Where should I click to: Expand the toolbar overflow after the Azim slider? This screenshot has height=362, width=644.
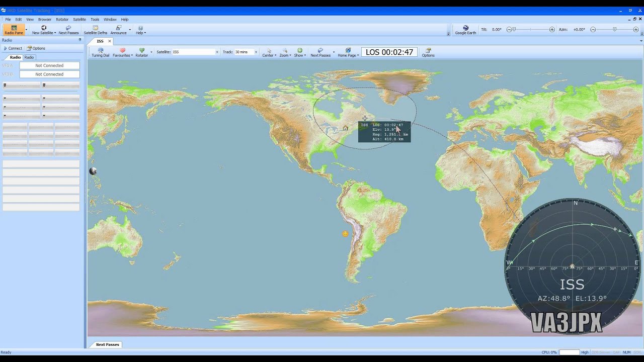pyautogui.click(x=641, y=34)
